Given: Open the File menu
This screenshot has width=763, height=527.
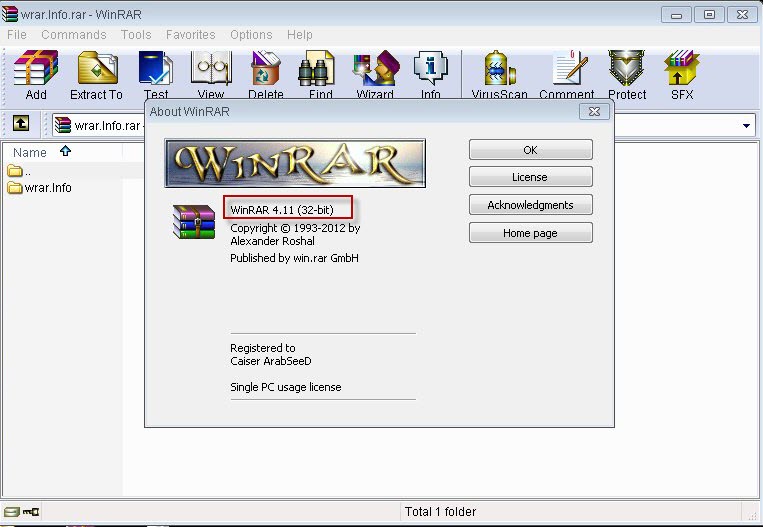Looking at the screenshot, I should pos(17,35).
